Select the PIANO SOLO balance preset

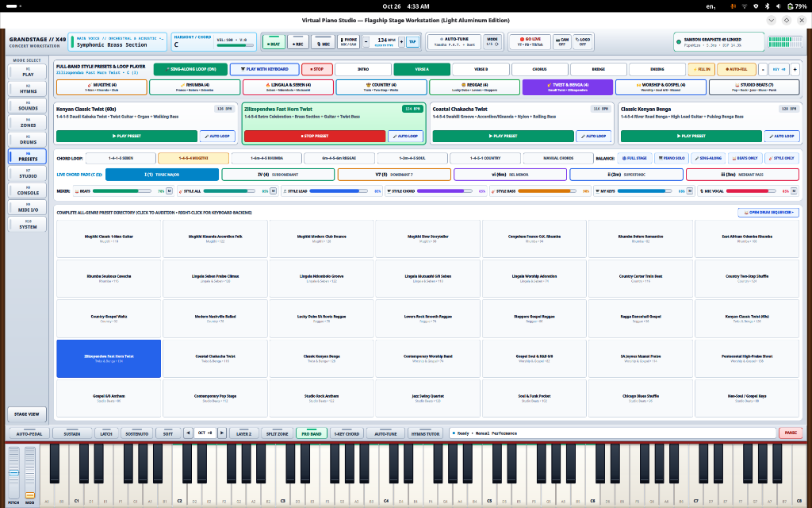pos(672,158)
